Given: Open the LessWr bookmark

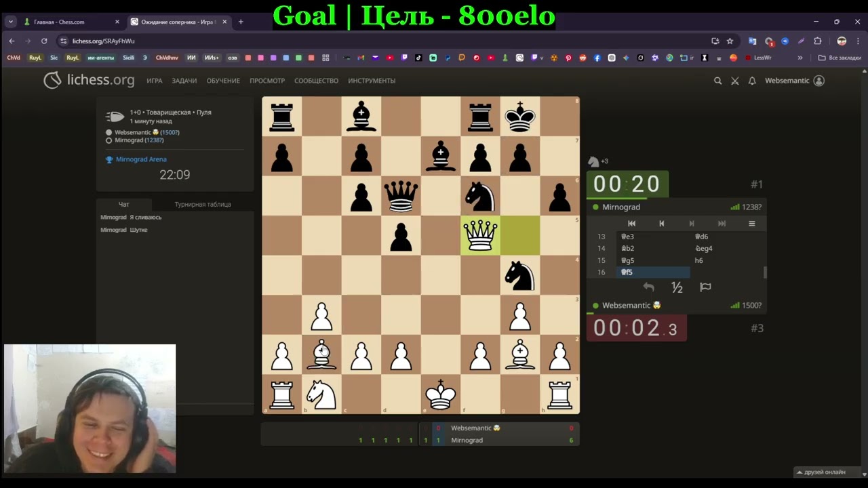Looking at the screenshot, I should [758, 58].
